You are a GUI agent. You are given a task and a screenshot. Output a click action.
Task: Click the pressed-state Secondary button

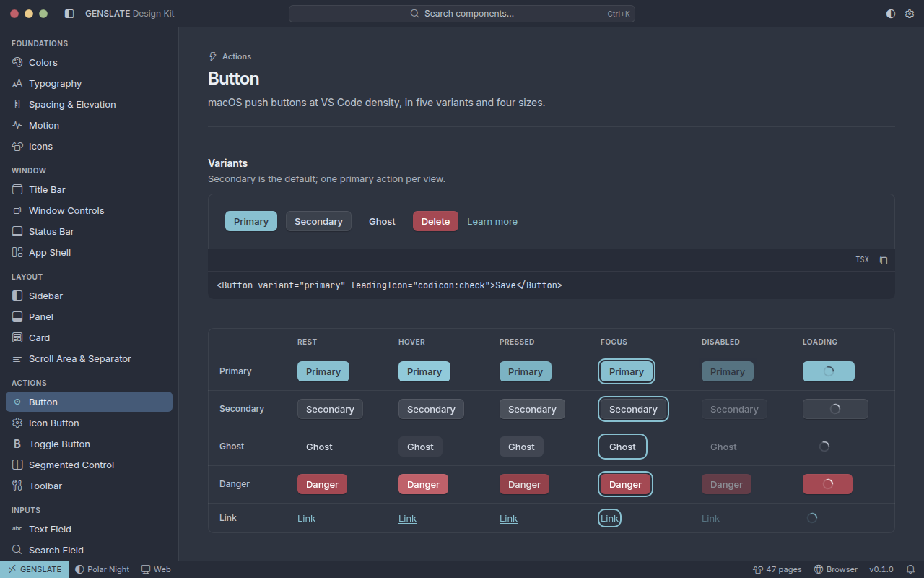pos(532,409)
